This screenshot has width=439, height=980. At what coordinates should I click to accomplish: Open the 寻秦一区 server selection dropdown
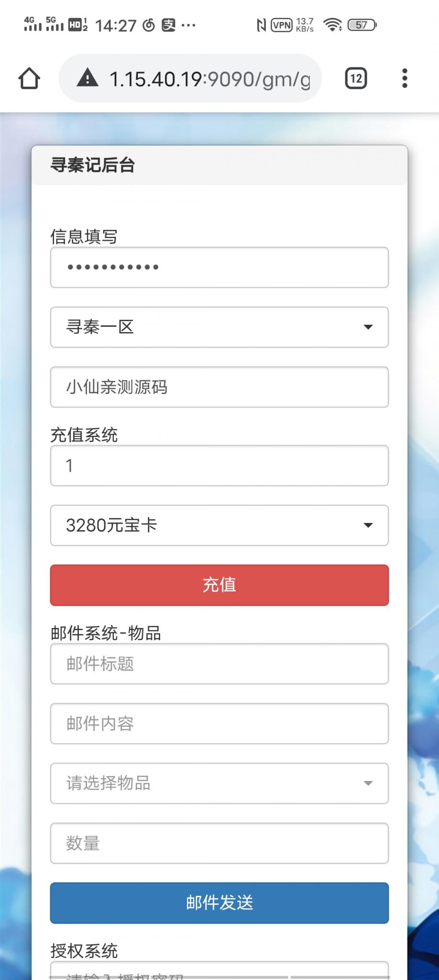pyautogui.click(x=219, y=327)
